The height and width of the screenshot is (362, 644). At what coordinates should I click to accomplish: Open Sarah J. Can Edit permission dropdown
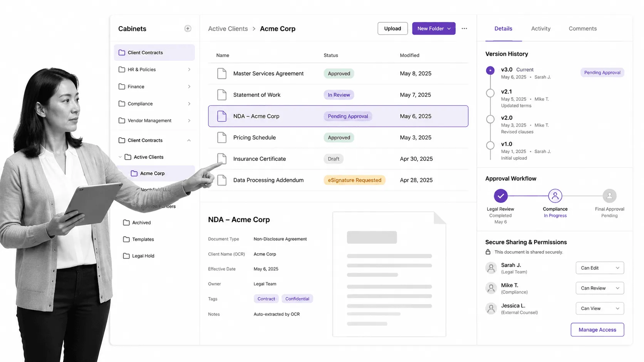600,268
